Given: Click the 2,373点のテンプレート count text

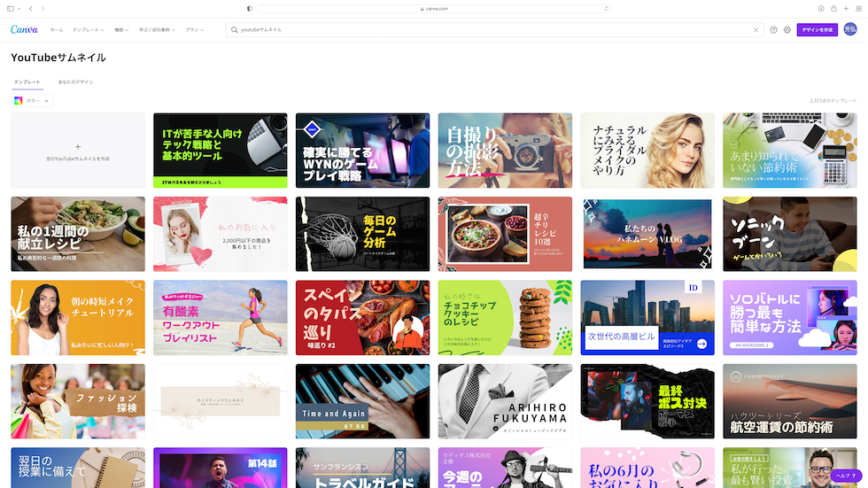Looking at the screenshot, I should tap(833, 101).
